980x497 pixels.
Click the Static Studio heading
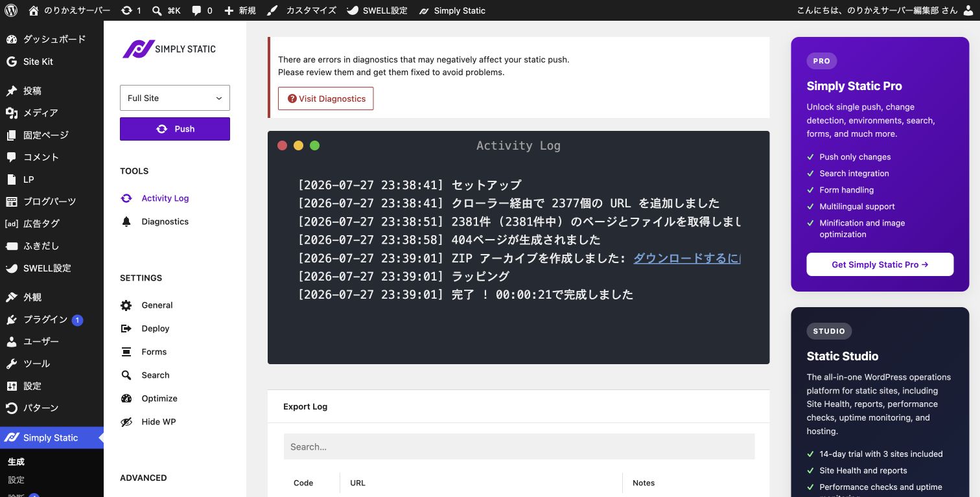[843, 356]
